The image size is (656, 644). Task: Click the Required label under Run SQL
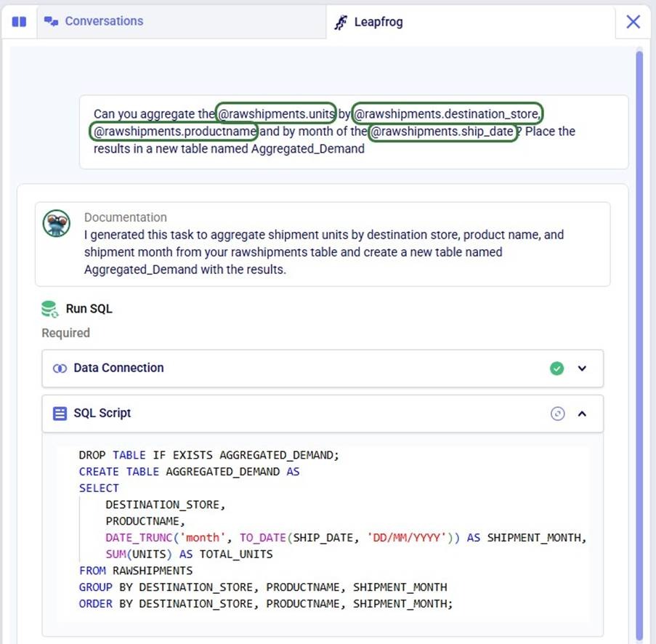pos(65,333)
